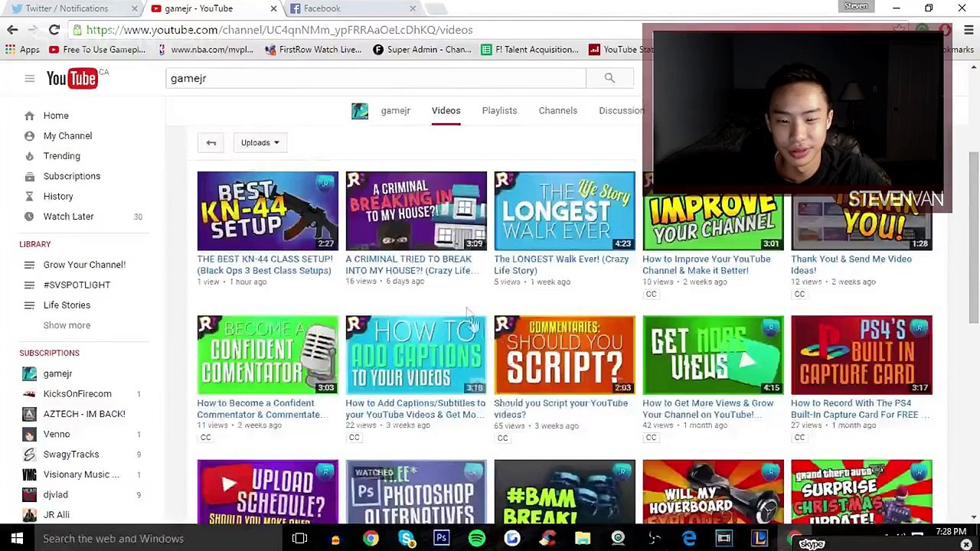Open the gamejr channel home tab
Viewport: 980px width, 551px height.
[395, 111]
